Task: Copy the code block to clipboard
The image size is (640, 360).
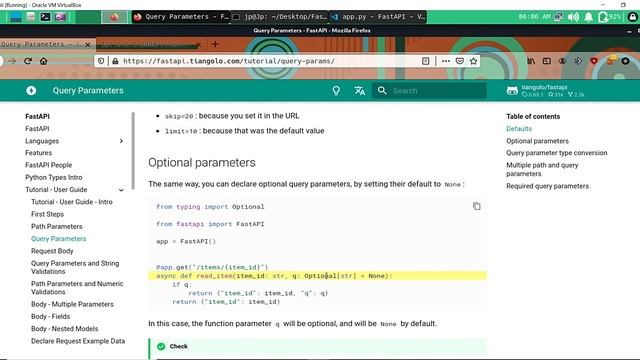Action: click(476, 206)
